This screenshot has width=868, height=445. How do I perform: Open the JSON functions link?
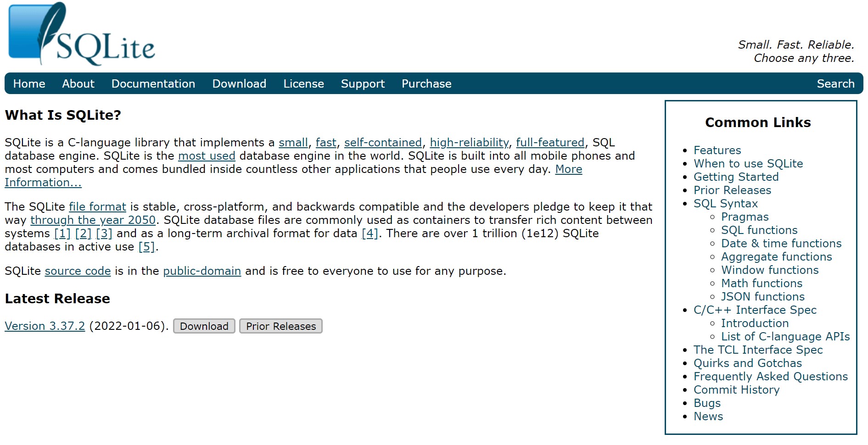(x=762, y=296)
